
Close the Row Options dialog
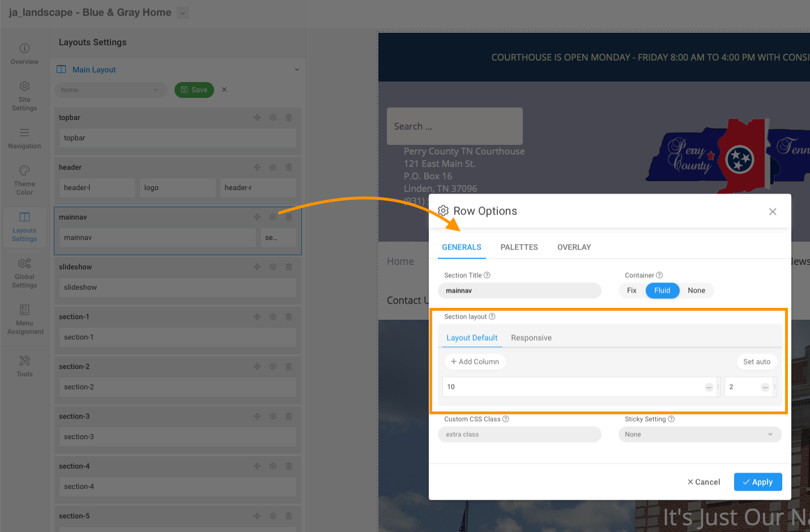tap(773, 212)
